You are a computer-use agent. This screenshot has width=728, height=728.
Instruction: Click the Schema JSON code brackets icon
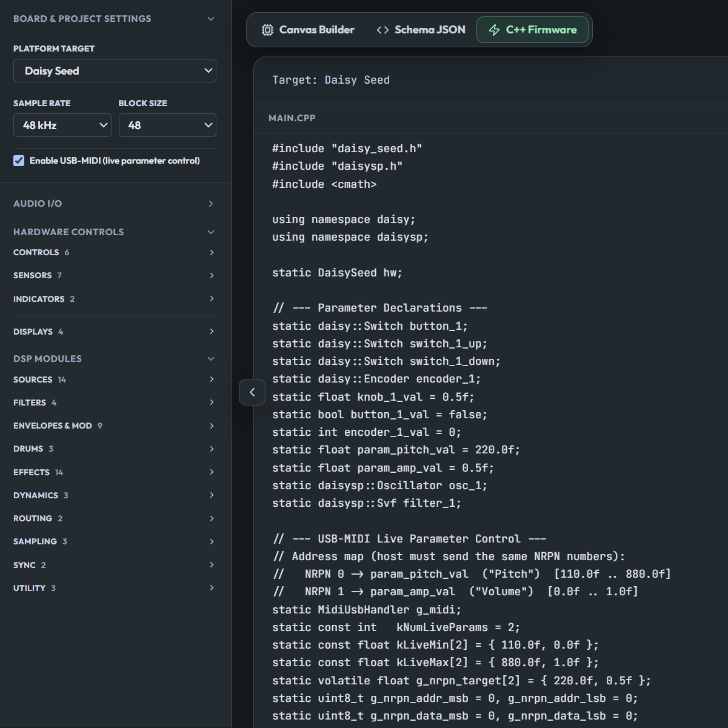(x=382, y=30)
